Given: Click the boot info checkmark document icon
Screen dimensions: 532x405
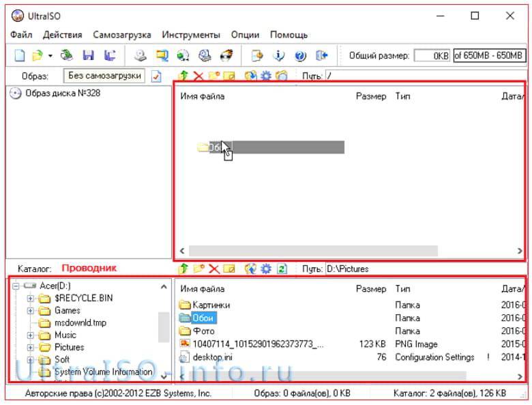Looking at the screenshot, I should (156, 76).
